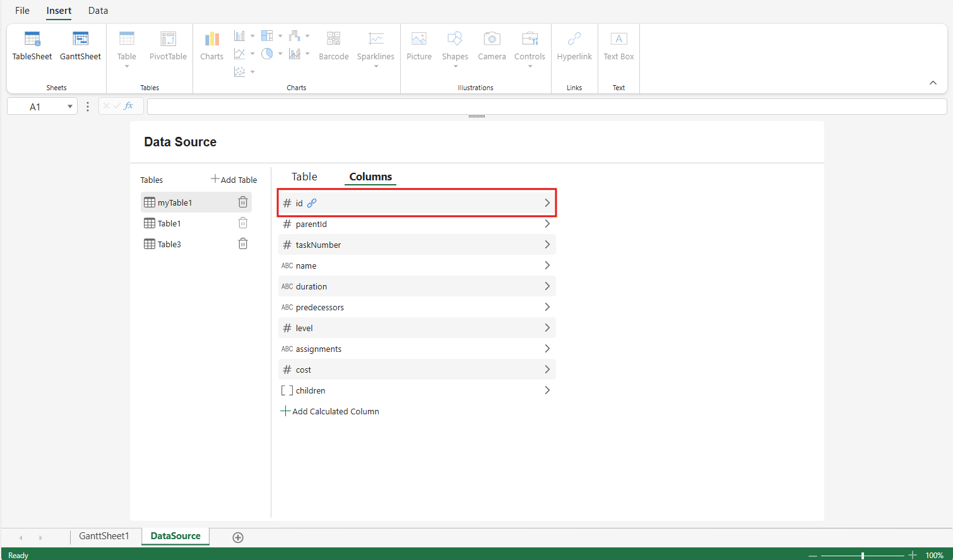
Task: Select the scatter chart icon
Action: tap(240, 72)
